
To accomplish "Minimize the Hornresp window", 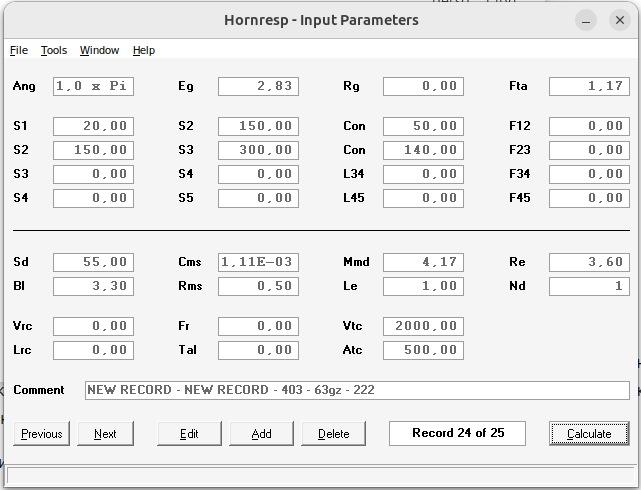I will (x=586, y=20).
